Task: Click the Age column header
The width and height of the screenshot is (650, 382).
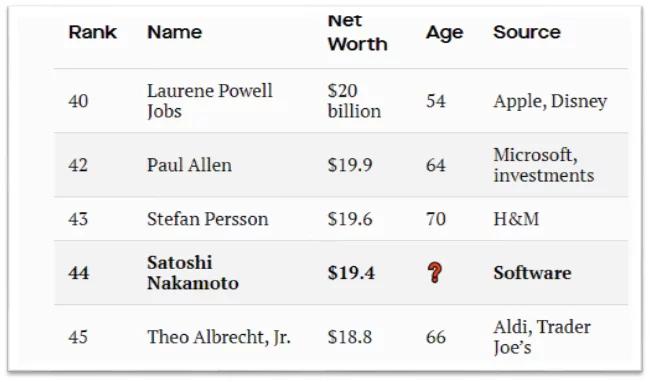Action: pos(444,33)
